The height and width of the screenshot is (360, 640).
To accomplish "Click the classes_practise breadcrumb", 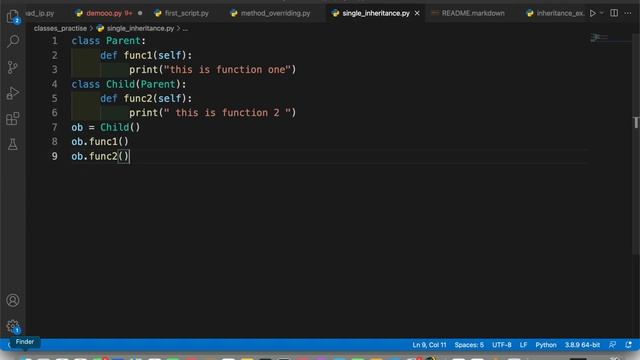I will (60, 28).
